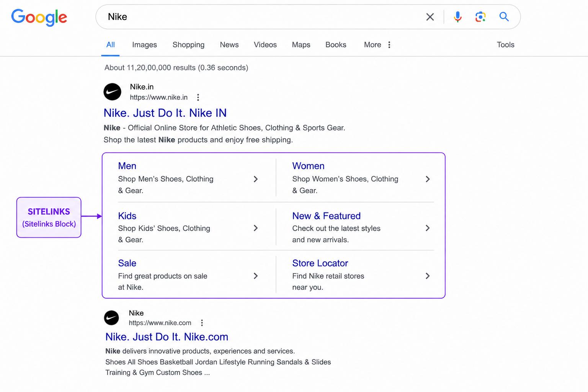588x392 pixels.
Task: Click the https://www.nike.in URL text
Action: 158,97
